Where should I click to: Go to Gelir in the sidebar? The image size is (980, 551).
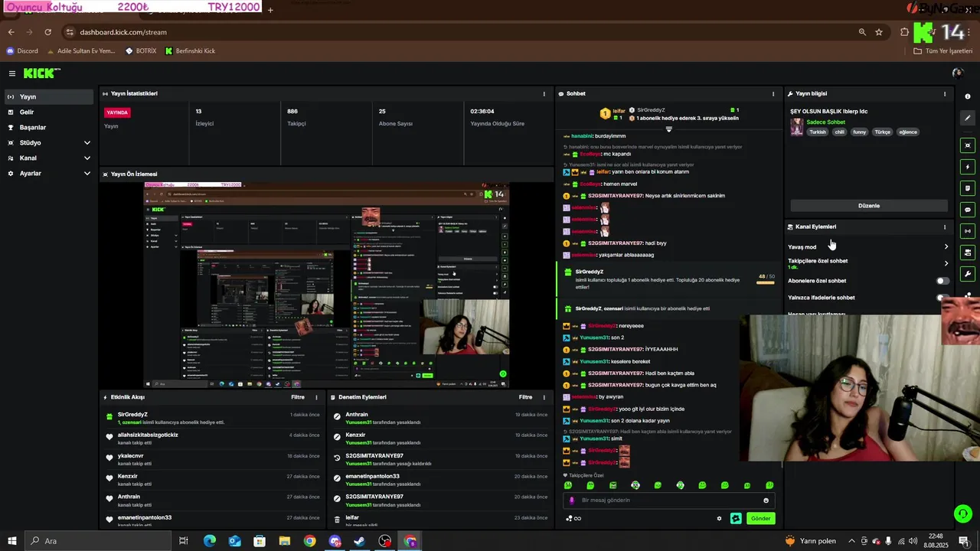pyautogui.click(x=50, y=112)
